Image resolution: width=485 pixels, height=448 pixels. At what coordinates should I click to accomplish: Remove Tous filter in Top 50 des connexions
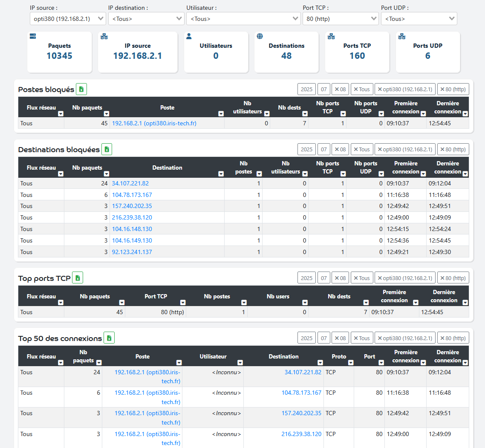point(361,338)
